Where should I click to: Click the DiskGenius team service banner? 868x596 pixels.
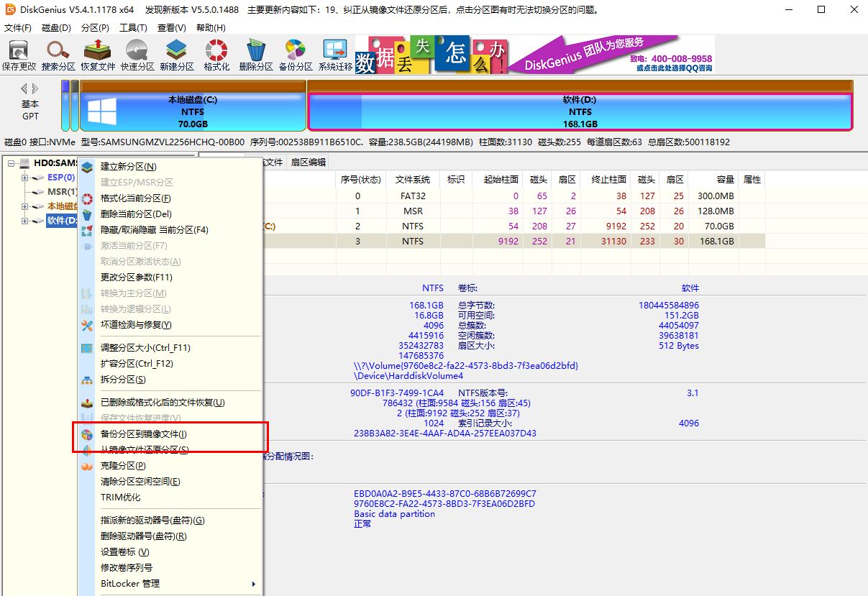click(611, 55)
